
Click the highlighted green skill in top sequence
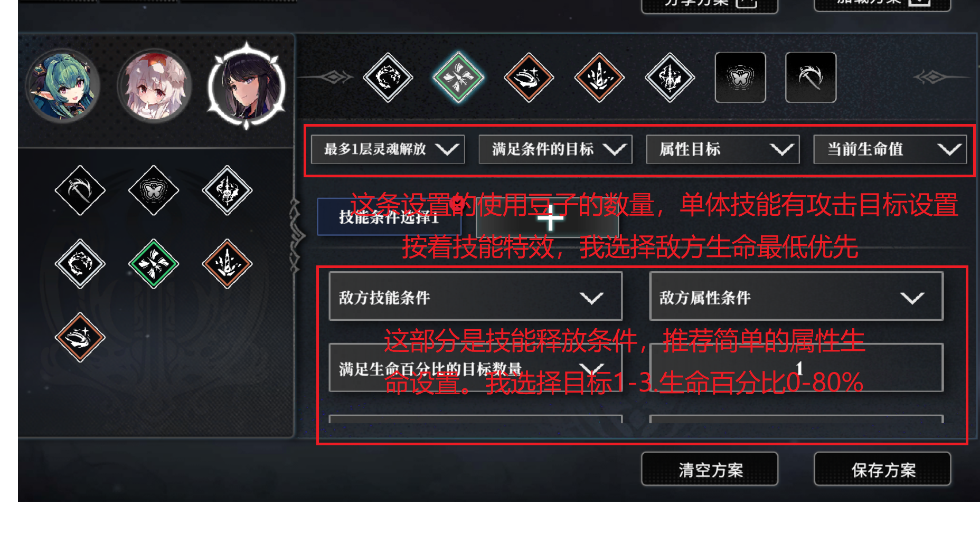pyautogui.click(x=458, y=78)
